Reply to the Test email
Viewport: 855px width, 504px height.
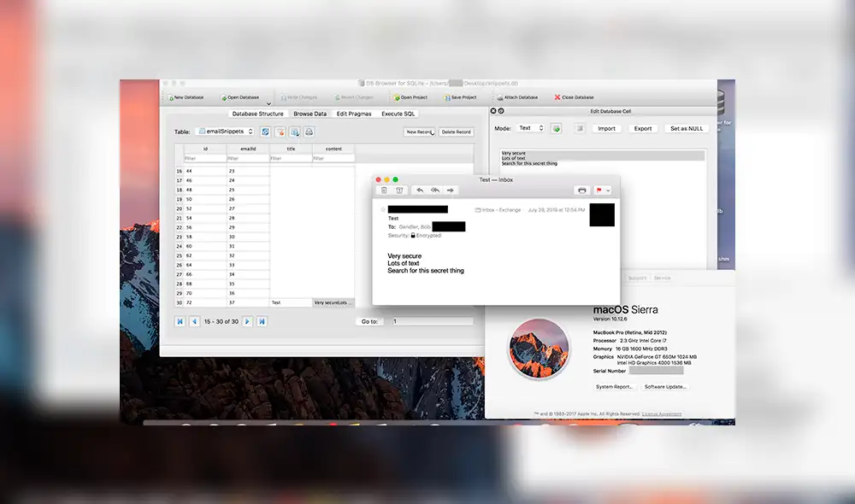click(x=418, y=190)
